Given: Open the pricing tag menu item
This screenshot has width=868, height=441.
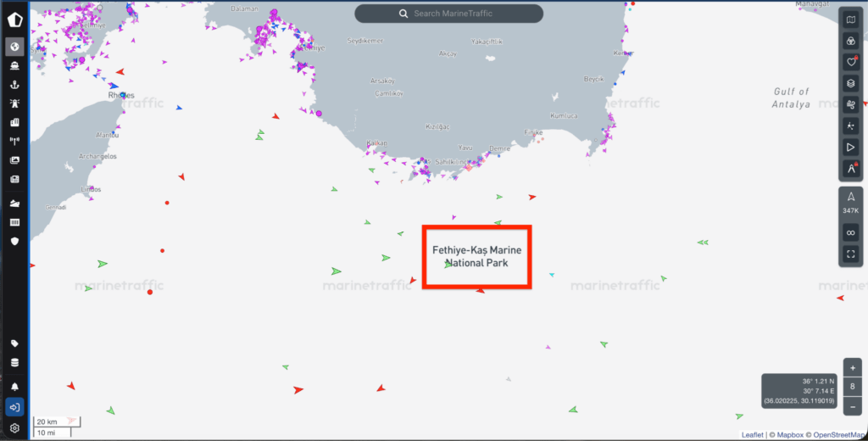Looking at the screenshot, I should (14, 343).
